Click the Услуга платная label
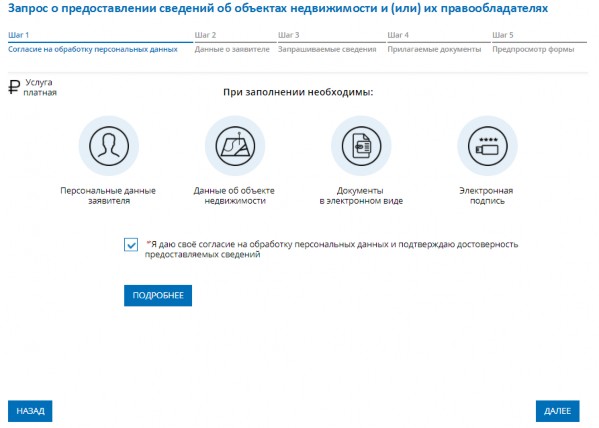The image size is (599, 428). (x=40, y=88)
